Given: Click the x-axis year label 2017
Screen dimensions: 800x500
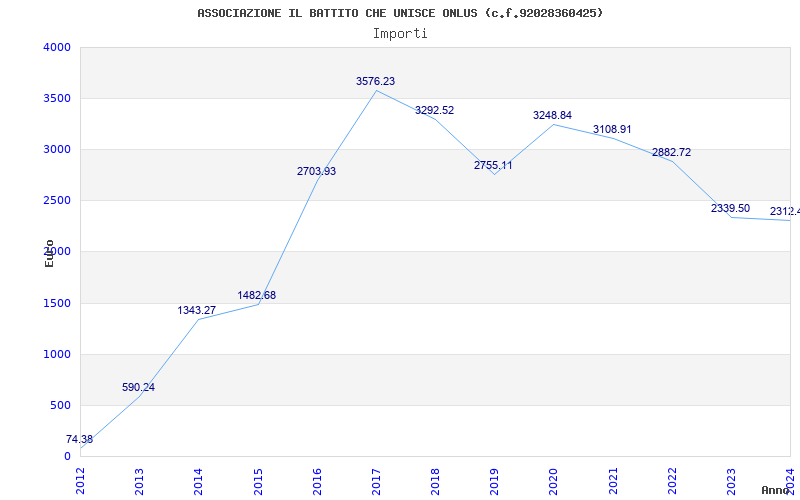Looking at the screenshot, I should coord(377,481).
